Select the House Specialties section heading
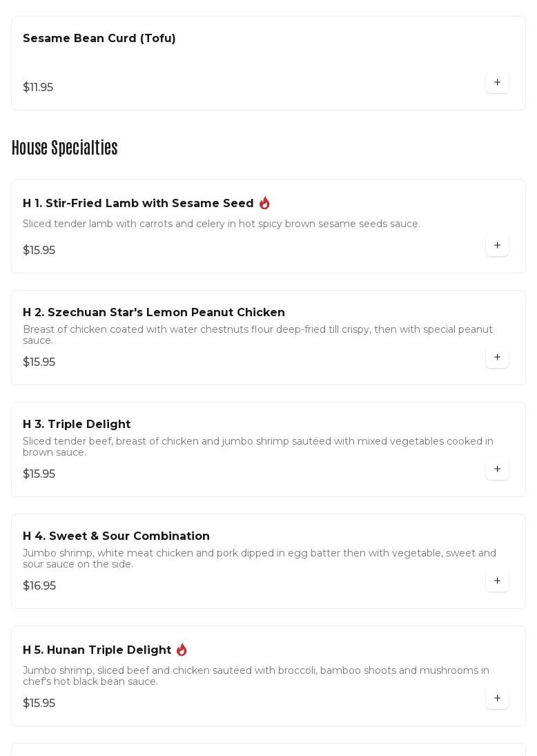 coord(65,148)
